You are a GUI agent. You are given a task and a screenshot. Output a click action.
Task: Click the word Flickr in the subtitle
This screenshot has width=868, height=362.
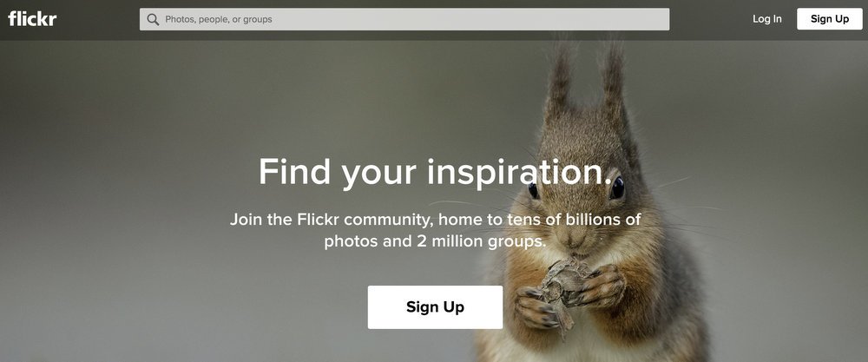click(318, 220)
